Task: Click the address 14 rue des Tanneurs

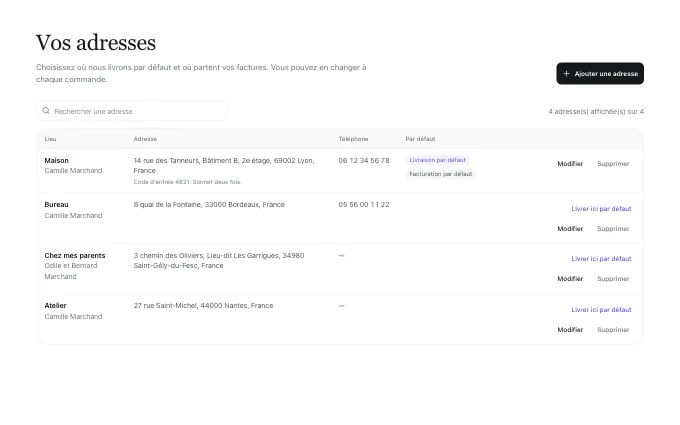Action: 224,166
